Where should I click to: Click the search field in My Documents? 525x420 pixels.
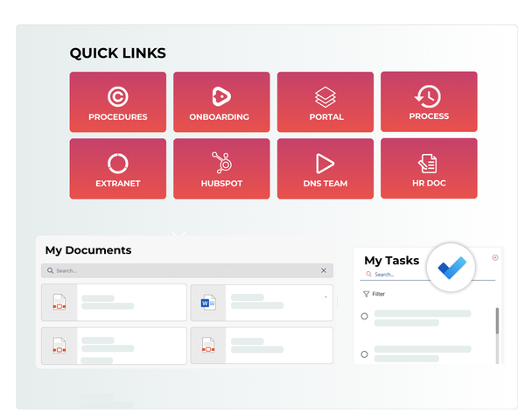[187, 270]
